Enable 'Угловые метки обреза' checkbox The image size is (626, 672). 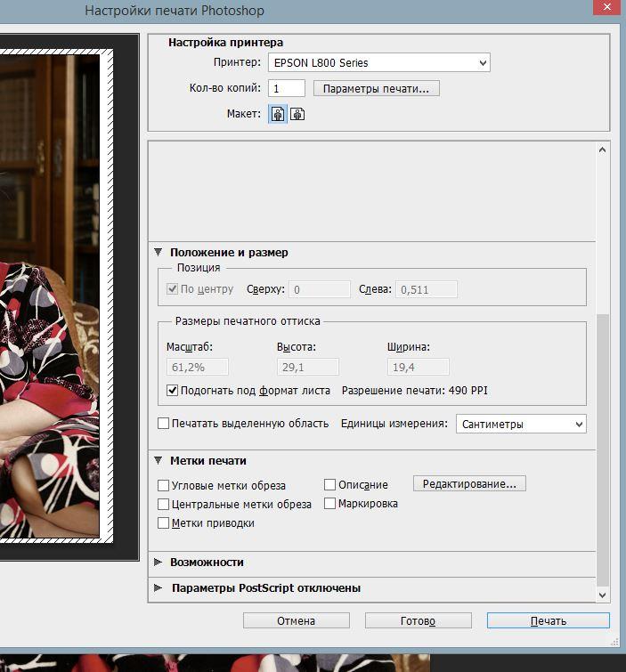click(x=163, y=485)
